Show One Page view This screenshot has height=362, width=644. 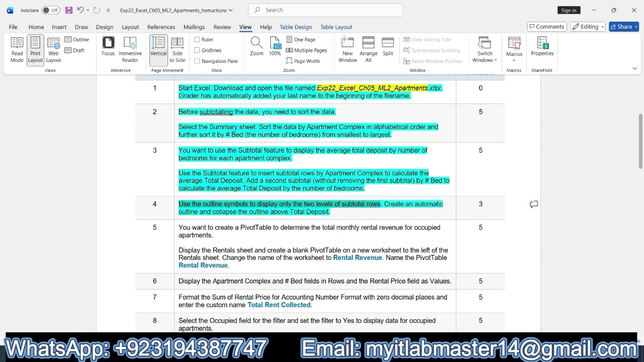pos(301,40)
